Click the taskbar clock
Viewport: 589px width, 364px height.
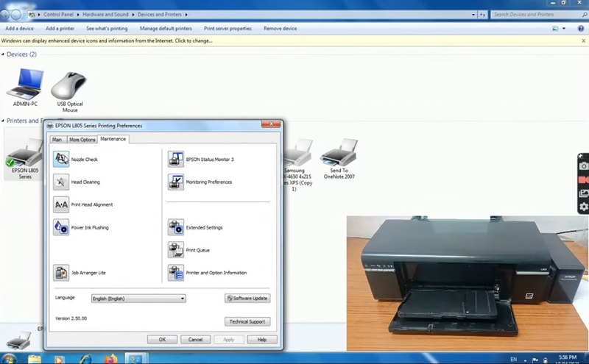(x=567, y=360)
